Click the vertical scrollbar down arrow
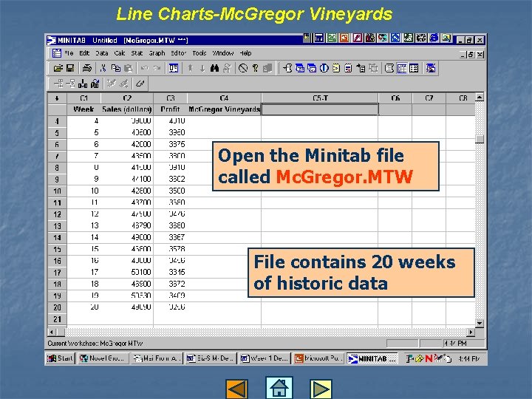 480,324
